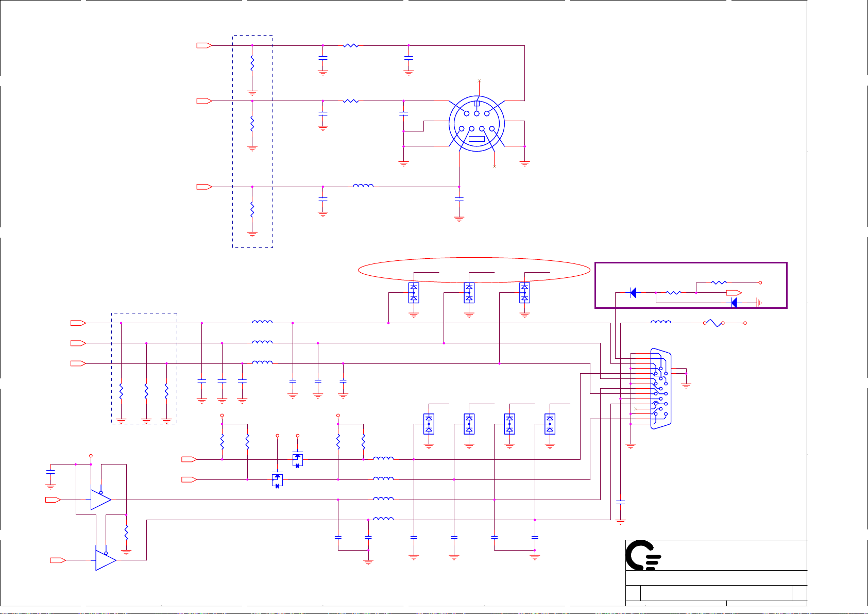Click the company logo in the title block
Image resolution: width=868 pixels, height=614 pixels.
[643, 555]
